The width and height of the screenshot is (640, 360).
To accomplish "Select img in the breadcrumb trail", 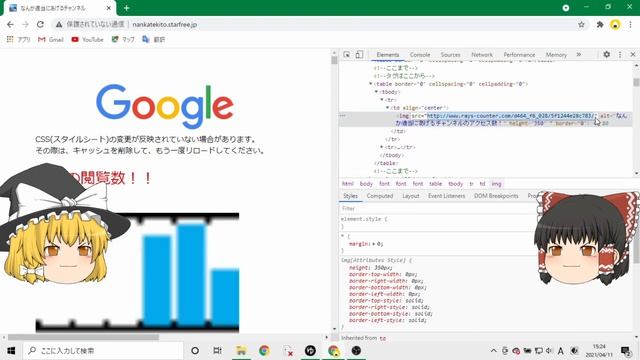I will point(496,184).
